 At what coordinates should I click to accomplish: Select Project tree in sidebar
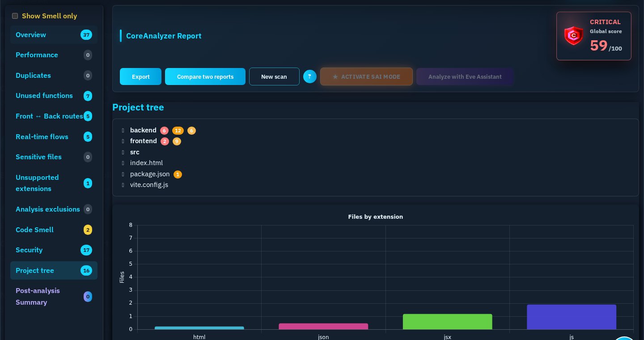coord(54,271)
